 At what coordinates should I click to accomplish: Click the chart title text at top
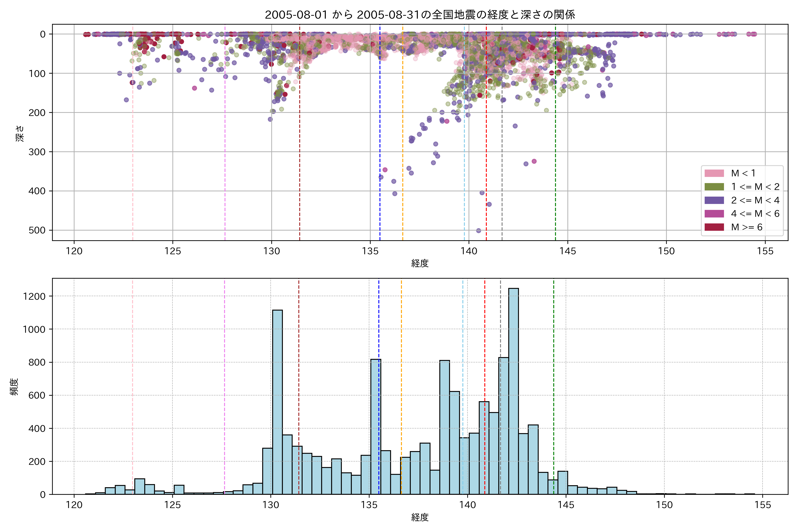point(420,15)
